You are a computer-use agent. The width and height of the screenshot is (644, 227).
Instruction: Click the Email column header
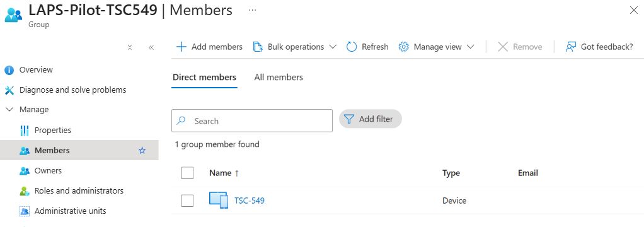(x=528, y=173)
